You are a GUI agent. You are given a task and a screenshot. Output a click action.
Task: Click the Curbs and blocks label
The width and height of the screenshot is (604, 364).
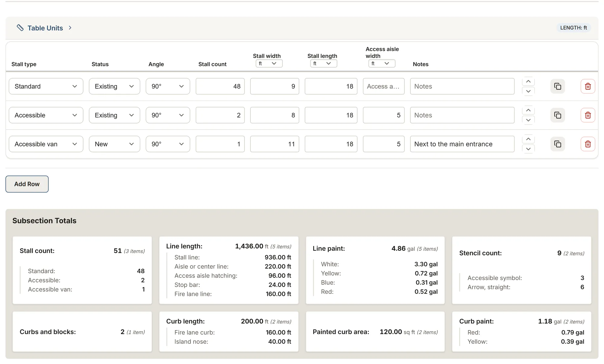(x=48, y=332)
